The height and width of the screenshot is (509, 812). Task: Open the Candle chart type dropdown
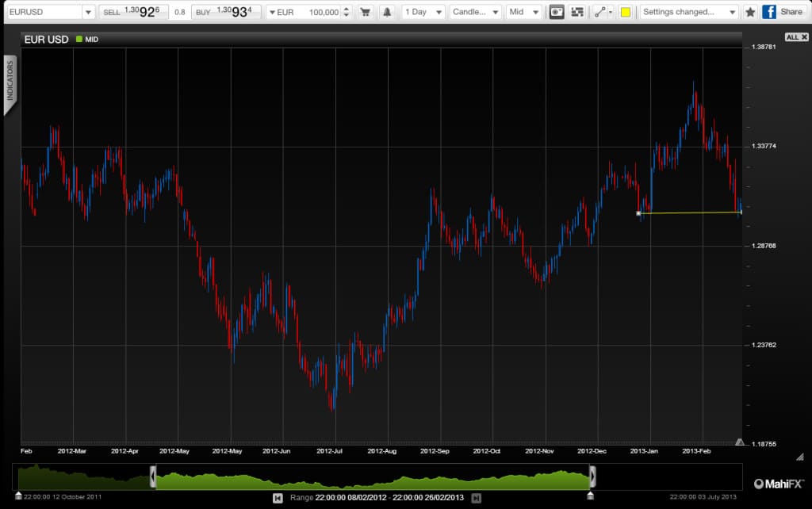[476, 11]
